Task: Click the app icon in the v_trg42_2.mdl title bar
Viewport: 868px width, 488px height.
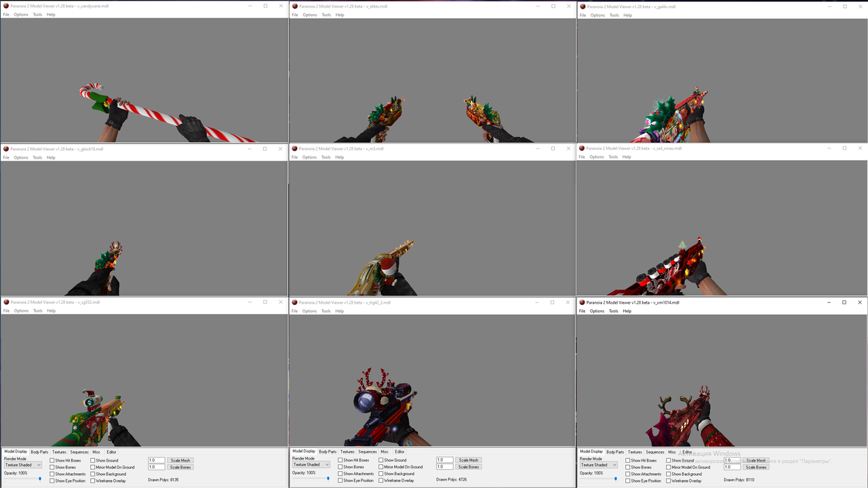Action: point(295,302)
